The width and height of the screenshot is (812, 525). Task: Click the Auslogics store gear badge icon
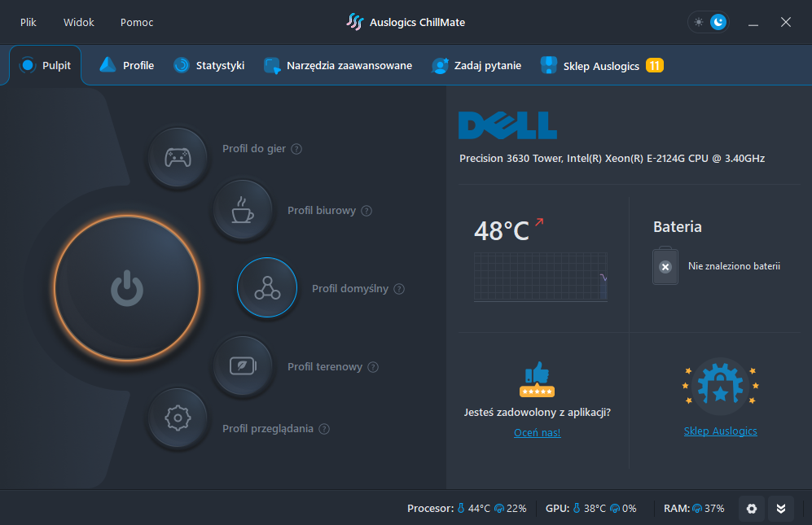pyautogui.click(x=720, y=386)
